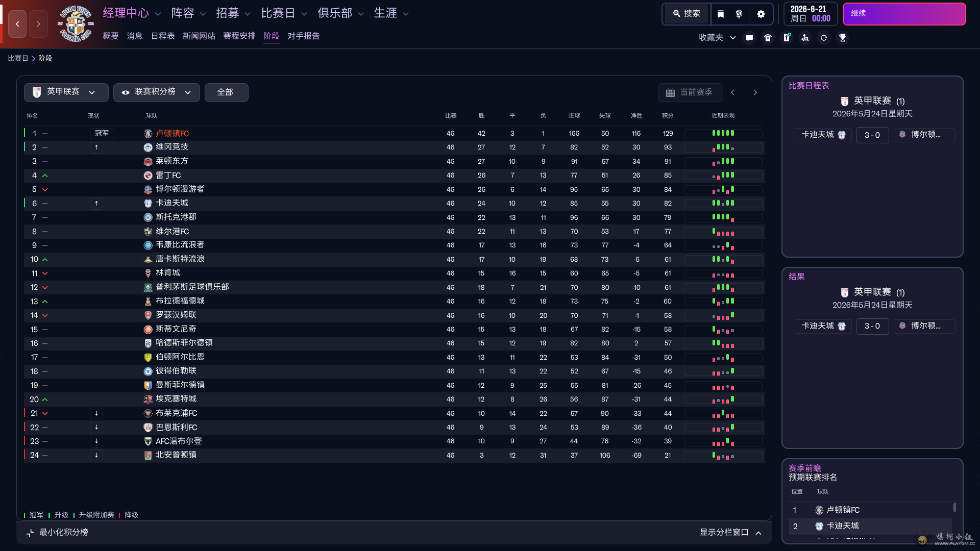Click 最小化积分榜 at the bottom

click(x=63, y=532)
